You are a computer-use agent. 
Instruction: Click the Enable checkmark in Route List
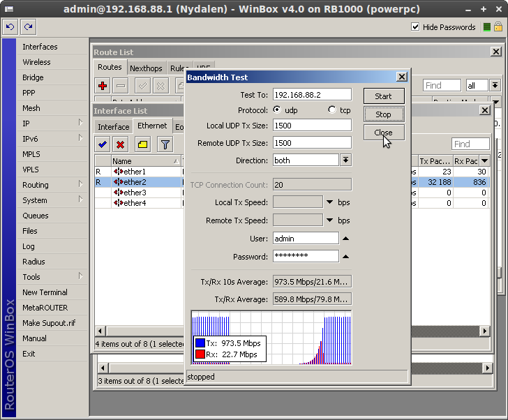[x=142, y=86]
